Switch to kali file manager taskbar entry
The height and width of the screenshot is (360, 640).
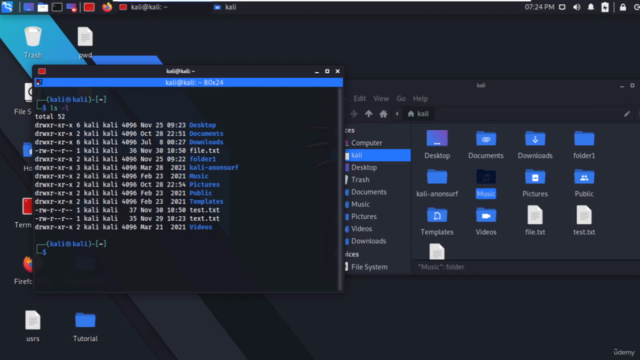click(x=225, y=7)
